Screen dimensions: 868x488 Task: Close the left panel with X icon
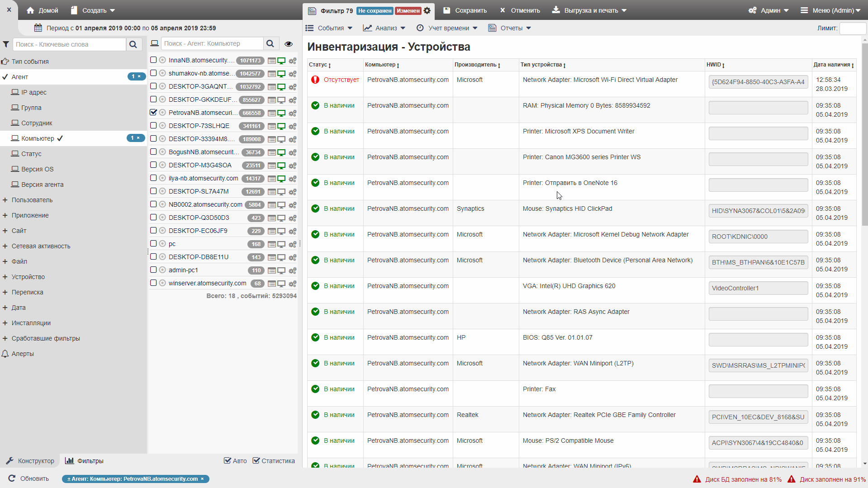9,9
